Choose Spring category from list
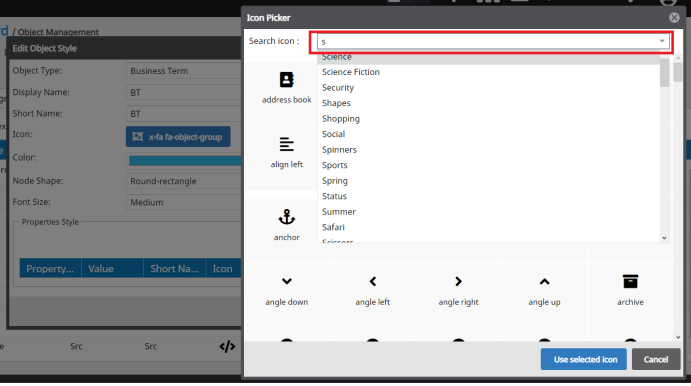 [488, 181]
